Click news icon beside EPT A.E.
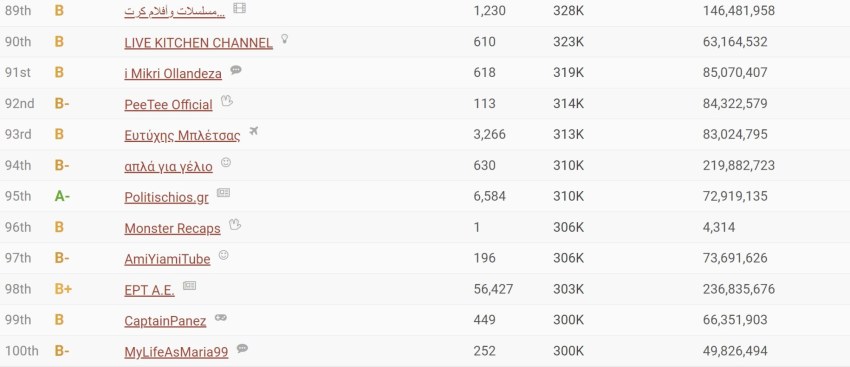 click(189, 286)
